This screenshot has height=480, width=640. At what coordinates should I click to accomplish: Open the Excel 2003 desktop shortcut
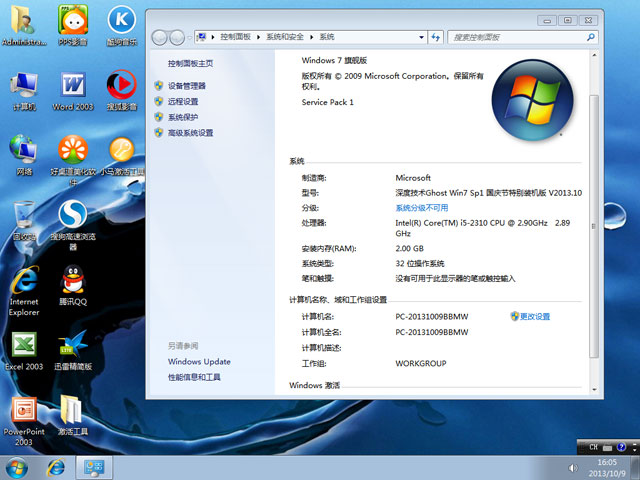tap(23, 346)
